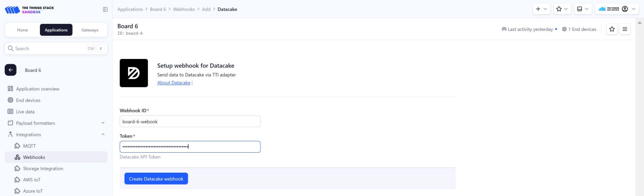Click Create Datacake webhook button
The image size is (644, 196).
click(156, 178)
